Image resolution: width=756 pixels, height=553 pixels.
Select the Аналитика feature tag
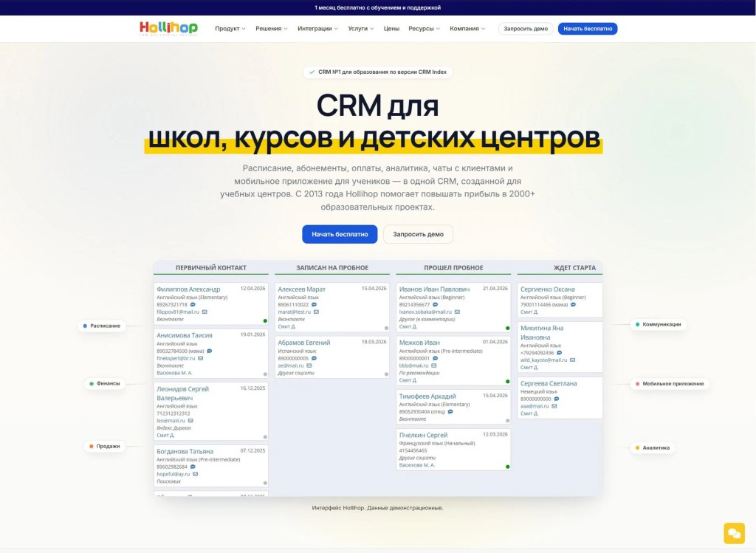coord(653,448)
